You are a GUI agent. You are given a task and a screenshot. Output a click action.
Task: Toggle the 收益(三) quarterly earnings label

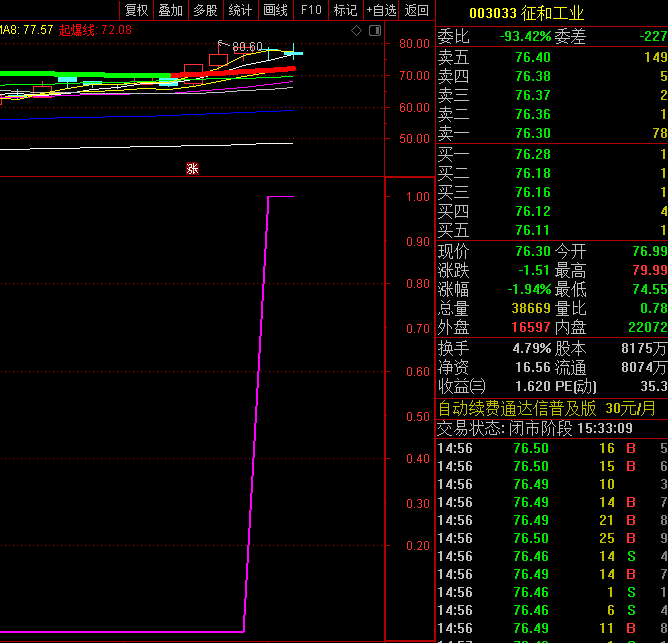coord(461,386)
